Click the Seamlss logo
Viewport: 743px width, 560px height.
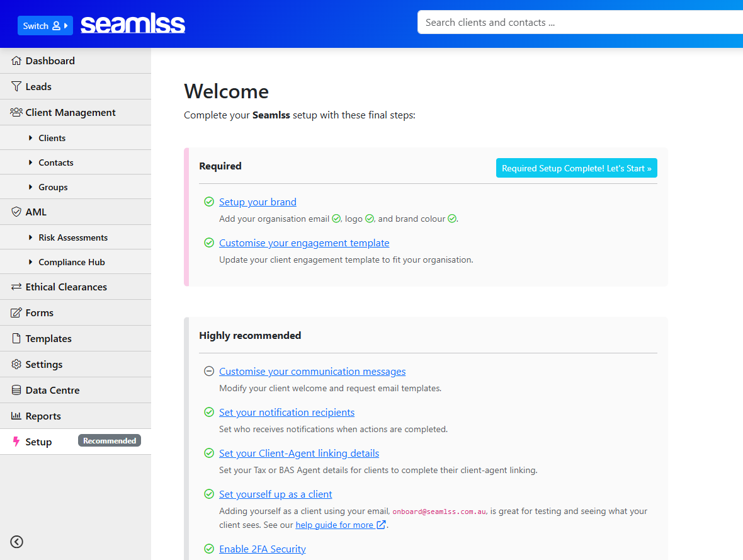(x=133, y=24)
